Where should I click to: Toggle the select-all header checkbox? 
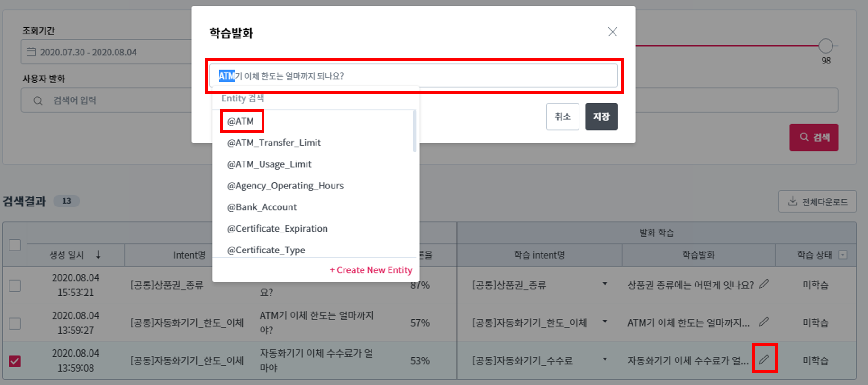tap(15, 245)
